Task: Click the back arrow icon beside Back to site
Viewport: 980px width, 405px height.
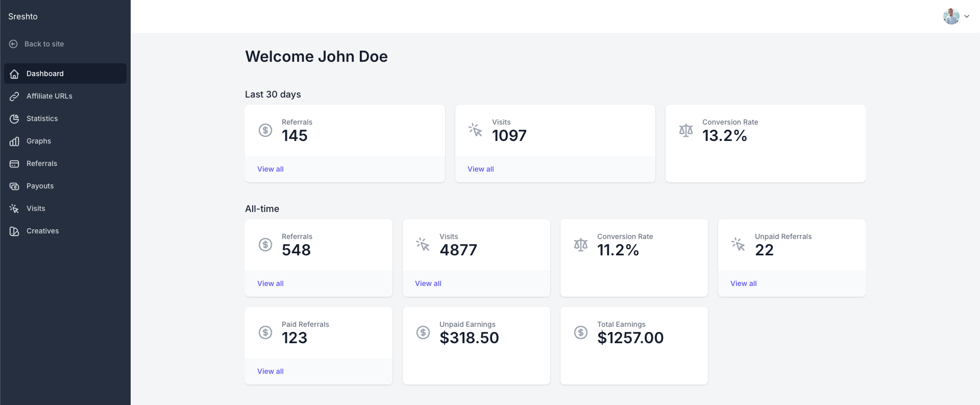Action: [x=13, y=44]
